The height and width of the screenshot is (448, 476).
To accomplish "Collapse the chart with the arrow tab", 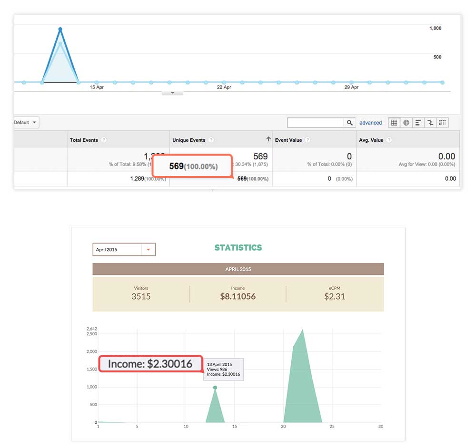I will tap(172, 92).
